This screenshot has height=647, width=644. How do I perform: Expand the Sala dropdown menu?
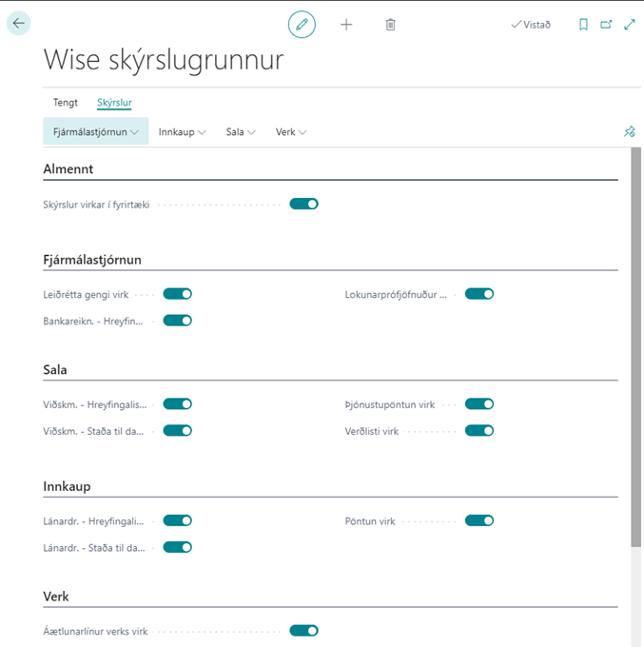pos(241,132)
